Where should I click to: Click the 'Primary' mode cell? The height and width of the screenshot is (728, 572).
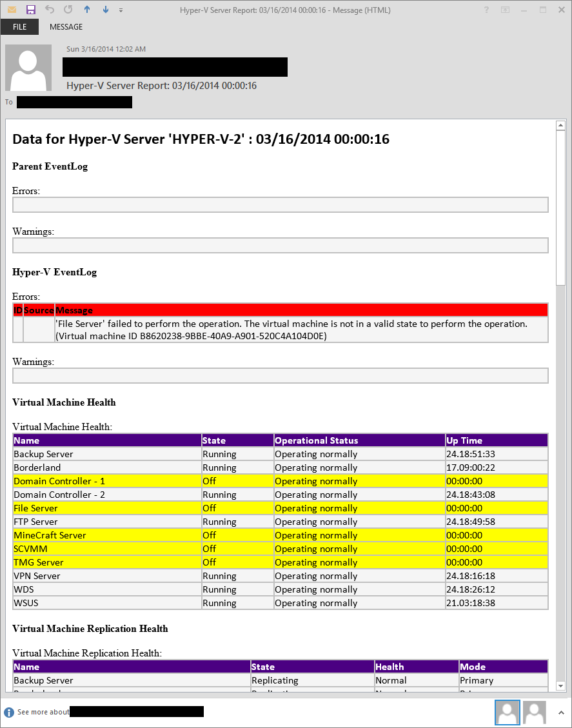point(477,680)
